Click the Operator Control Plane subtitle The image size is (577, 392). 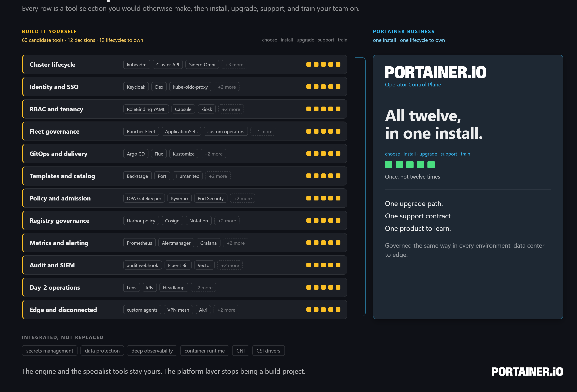(413, 85)
